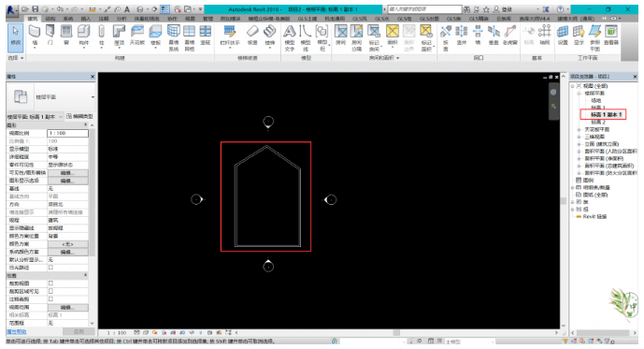Activate the Modify (修改) arrow tool
This screenshot has height=349, width=644.
pyautogui.click(x=16, y=36)
